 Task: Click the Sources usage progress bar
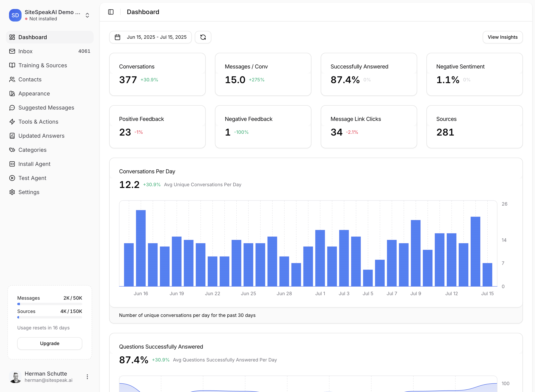pyautogui.click(x=50, y=317)
